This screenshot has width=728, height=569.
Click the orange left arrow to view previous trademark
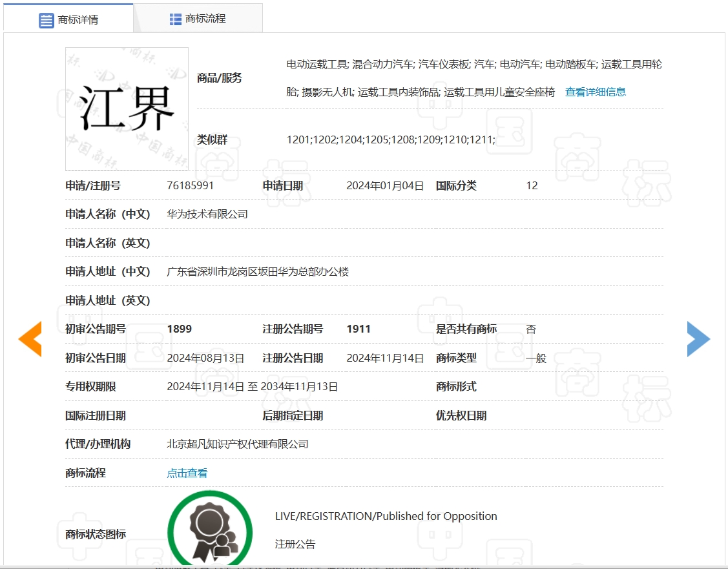30,338
